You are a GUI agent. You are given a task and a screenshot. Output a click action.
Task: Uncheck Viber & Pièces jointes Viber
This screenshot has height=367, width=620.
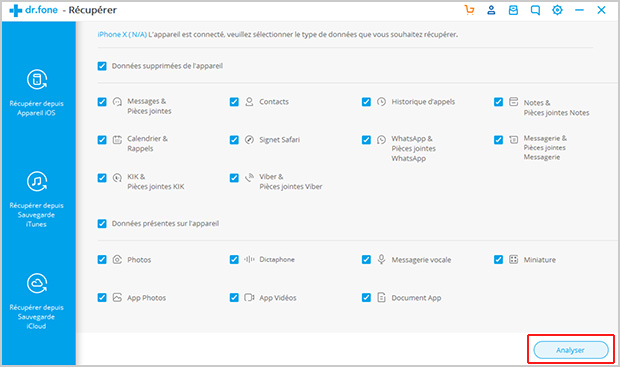tap(234, 178)
